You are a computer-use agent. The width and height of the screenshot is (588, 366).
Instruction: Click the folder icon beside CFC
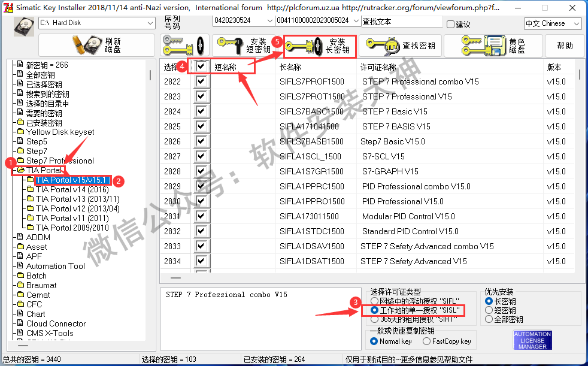pos(20,304)
